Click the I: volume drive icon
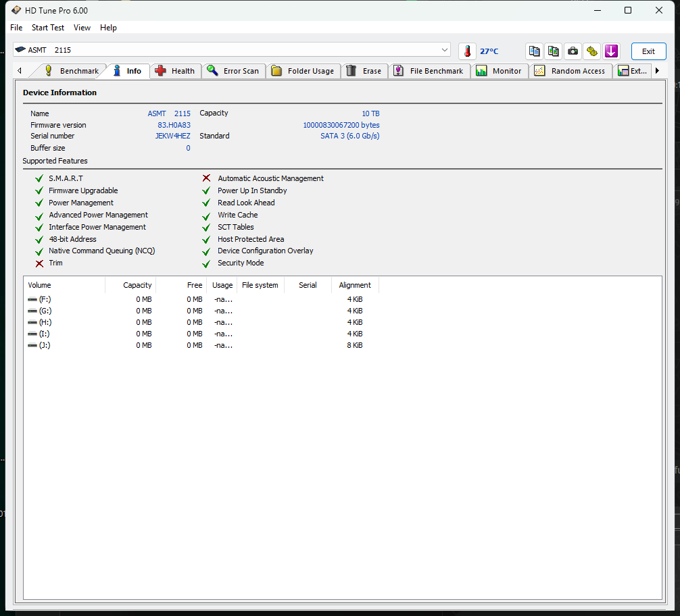This screenshot has width=680, height=616. coord(32,334)
